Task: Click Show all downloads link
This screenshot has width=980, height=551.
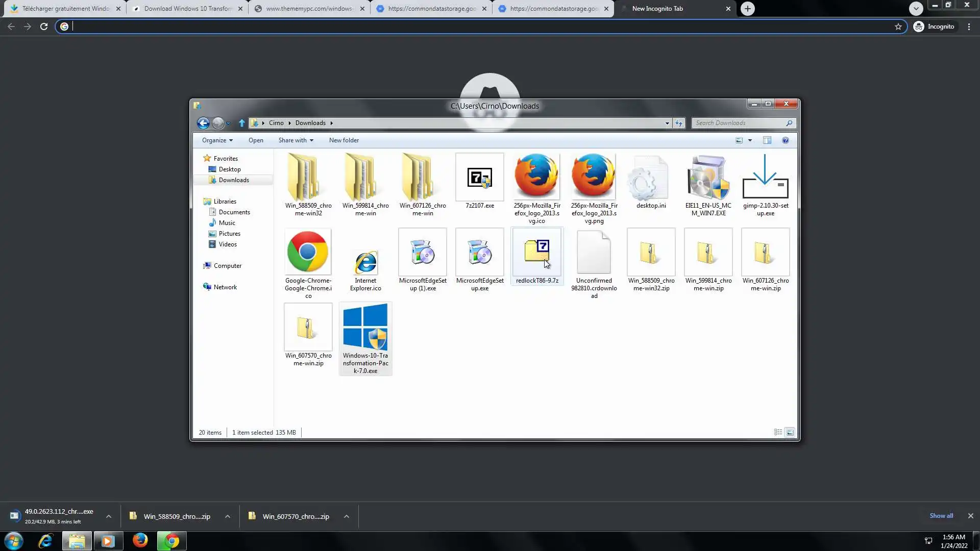Action: click(x=941, y=515)
